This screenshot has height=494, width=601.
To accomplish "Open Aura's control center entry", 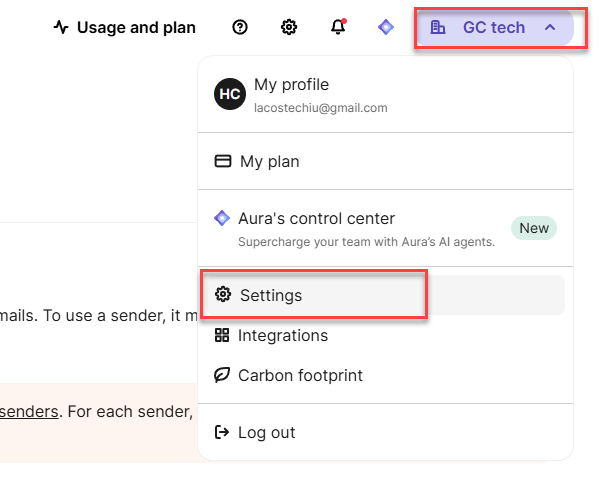I will click(316, 219).
